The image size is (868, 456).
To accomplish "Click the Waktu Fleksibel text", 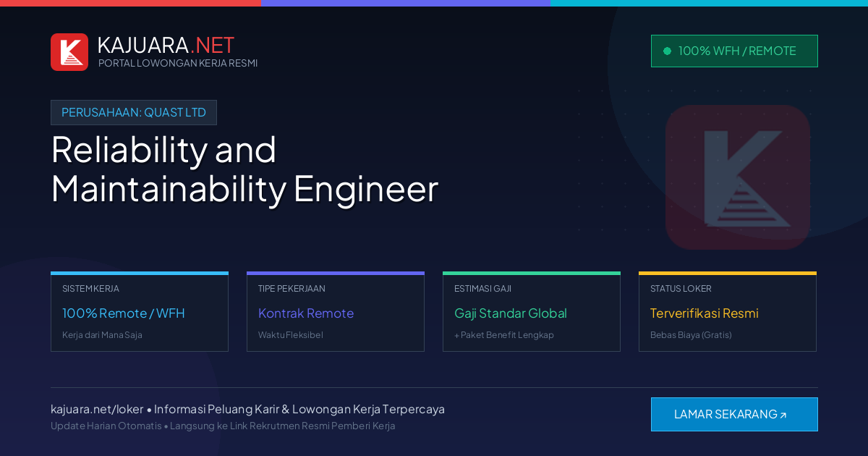I will coord(291,335).
